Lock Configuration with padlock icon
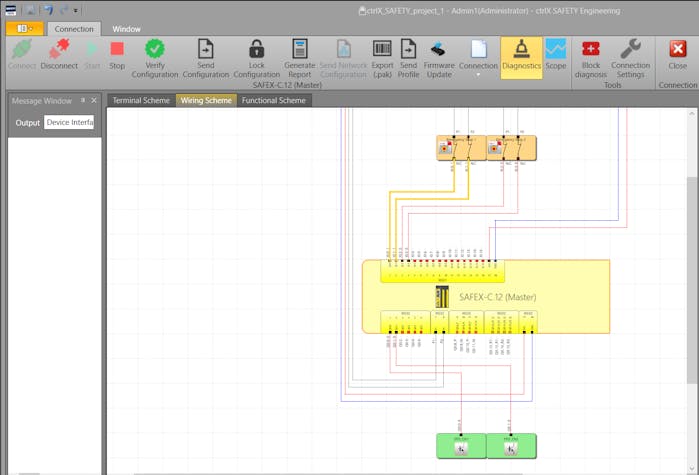The width and height of the screenshot is (699, 475). pyautogui.click(x=256, y=58)
